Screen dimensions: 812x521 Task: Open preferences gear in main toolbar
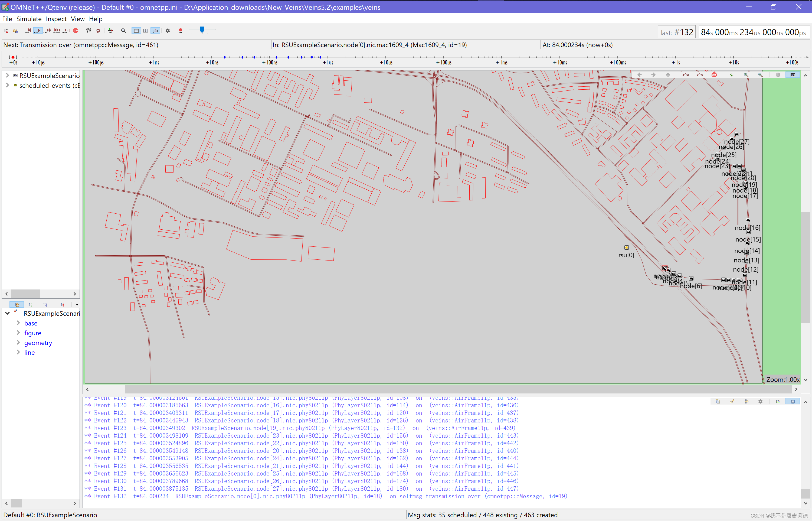pos(168,31)
